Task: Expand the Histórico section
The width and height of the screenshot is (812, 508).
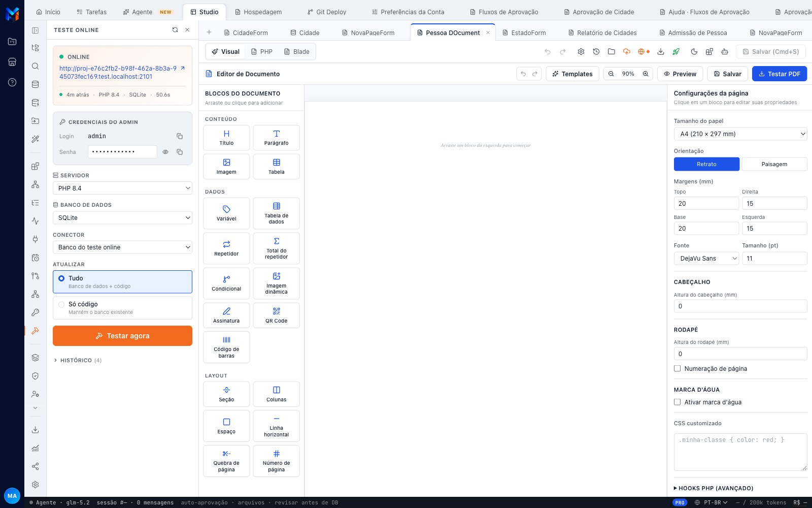Action: 78,360
